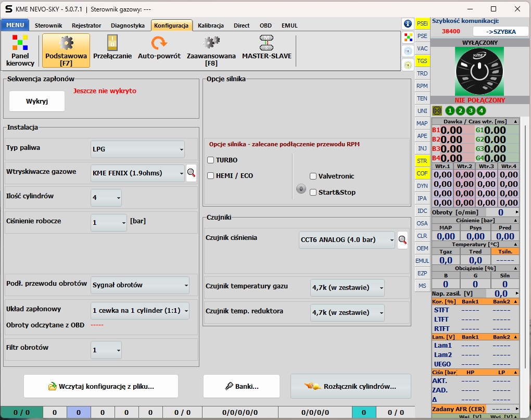Click the blue info icon
Screen dimensions: 531x420
pyautogui.click(x=408, y=24)
